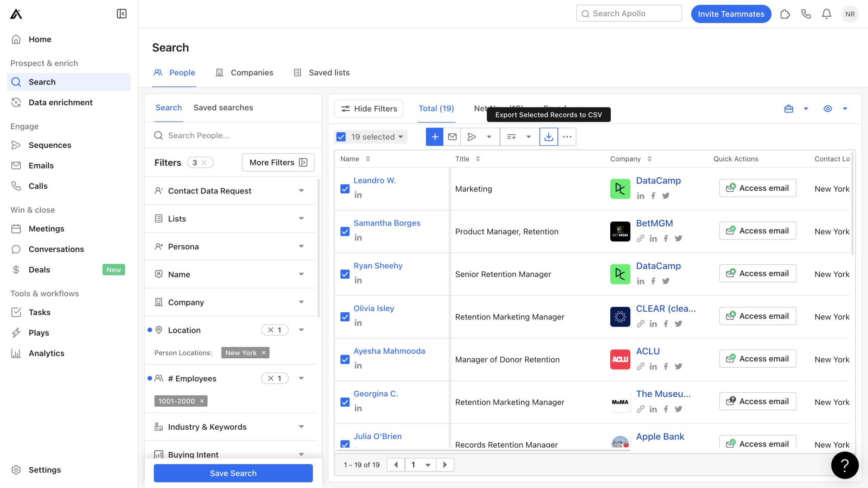The image size is (868, 488).
Task: Open Leandro W. LinkedIn icon
Action: [358, 195]
